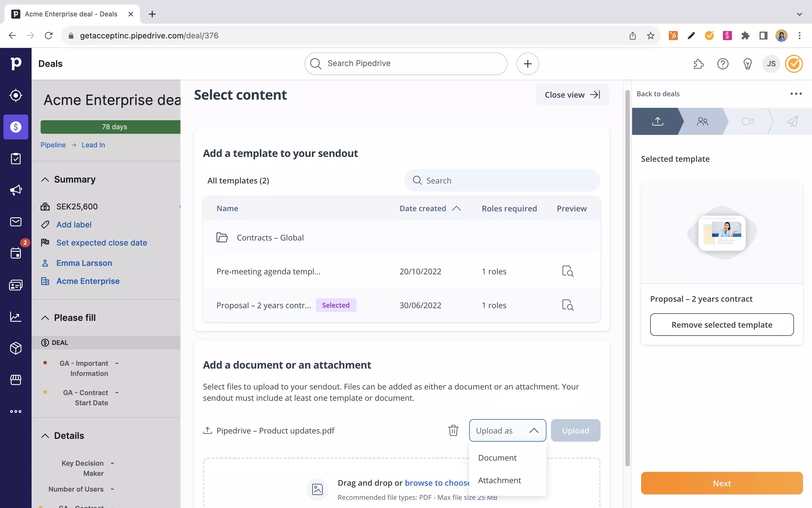Collapse the Details section

point(45,436)
